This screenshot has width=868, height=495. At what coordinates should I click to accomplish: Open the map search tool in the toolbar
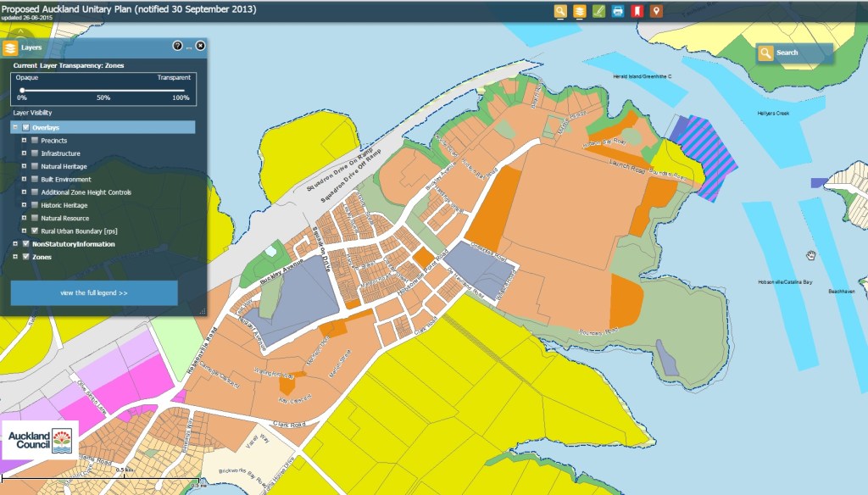(x=561, y=10)
